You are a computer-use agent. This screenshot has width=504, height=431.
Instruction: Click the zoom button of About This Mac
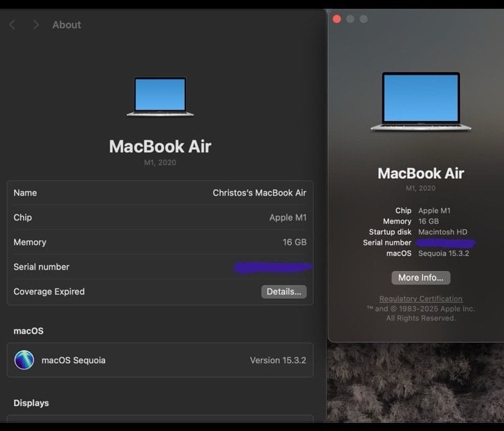pyautogui.click(x=364, y=19)
